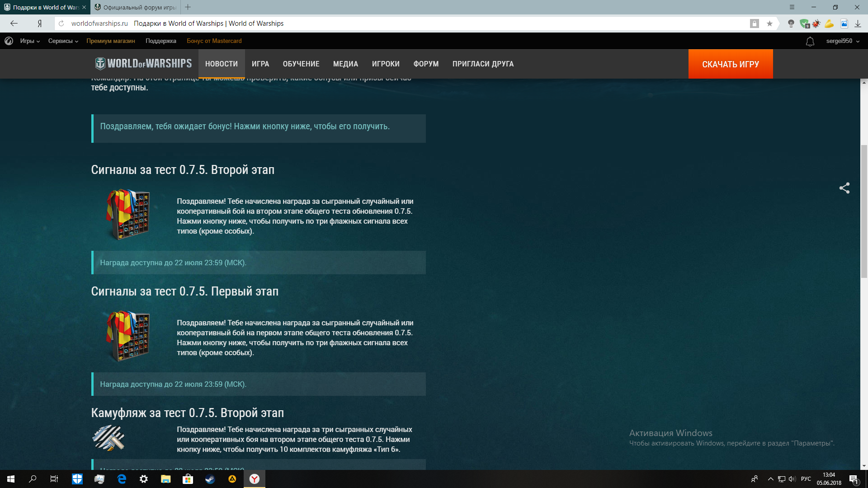Click heading Сигналы за тест 0.7.5. Первый этап
This screenshot has height=488, width=868.
point(185,291)
